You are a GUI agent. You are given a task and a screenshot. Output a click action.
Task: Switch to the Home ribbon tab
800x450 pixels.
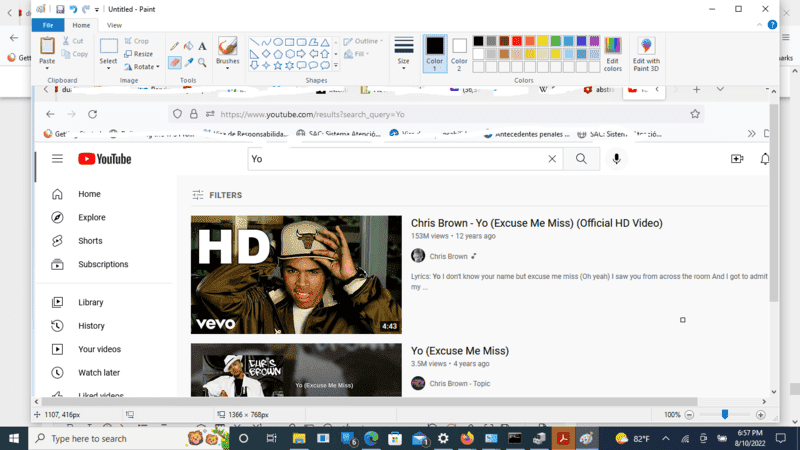point(81,25)
